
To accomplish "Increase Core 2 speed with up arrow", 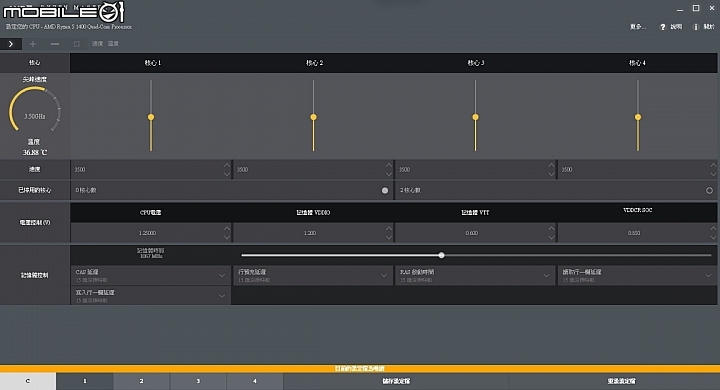I will (x=389, y=165).
